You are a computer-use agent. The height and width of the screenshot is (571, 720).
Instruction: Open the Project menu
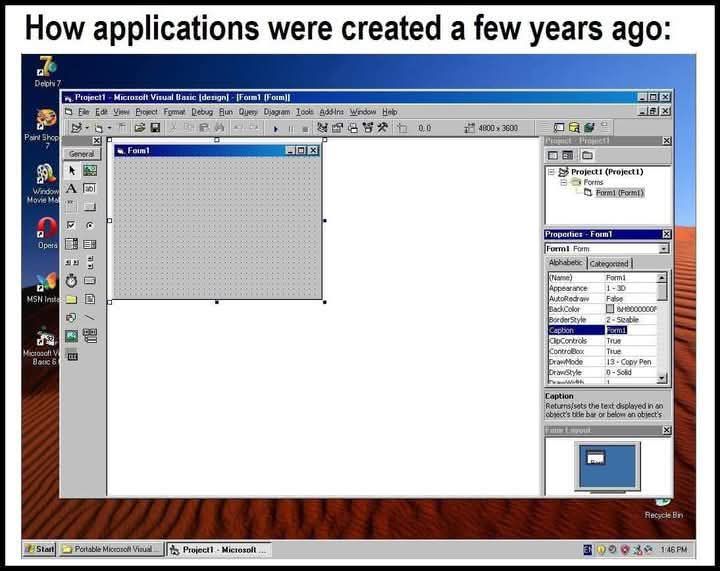146,112
